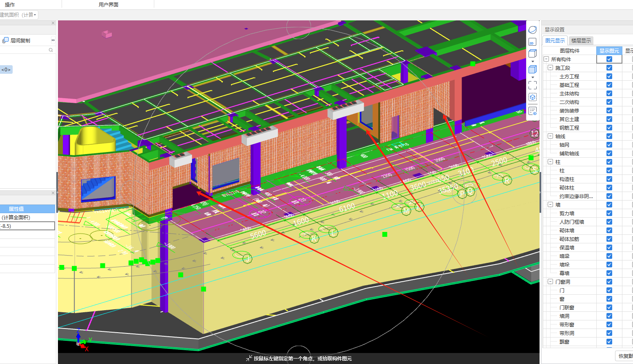Select the 装饰装修 tree row
Viewport: 633px width, 364px height.
tap(569, 110)
